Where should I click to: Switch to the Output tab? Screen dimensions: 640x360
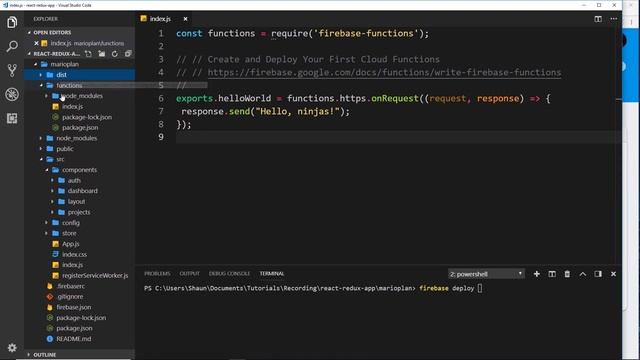click(x=190, y=273)
